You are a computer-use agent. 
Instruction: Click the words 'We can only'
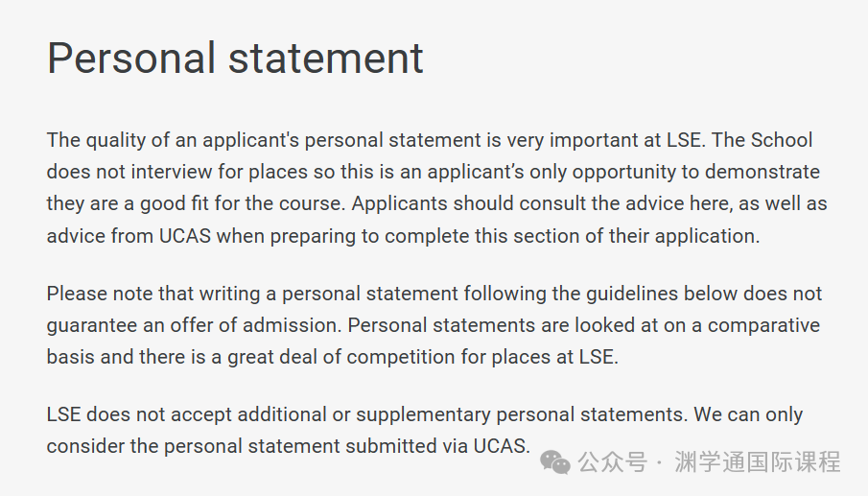748,414
